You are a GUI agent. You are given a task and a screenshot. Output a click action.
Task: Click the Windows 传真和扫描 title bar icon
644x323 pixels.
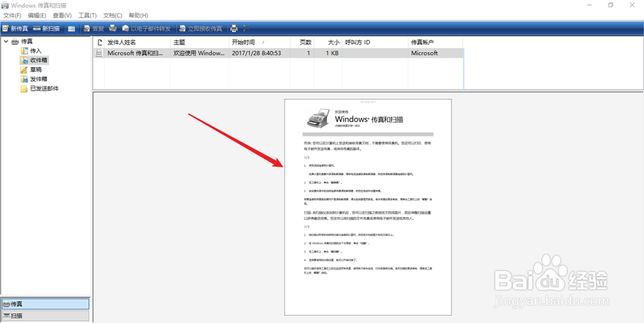point(5,5)
